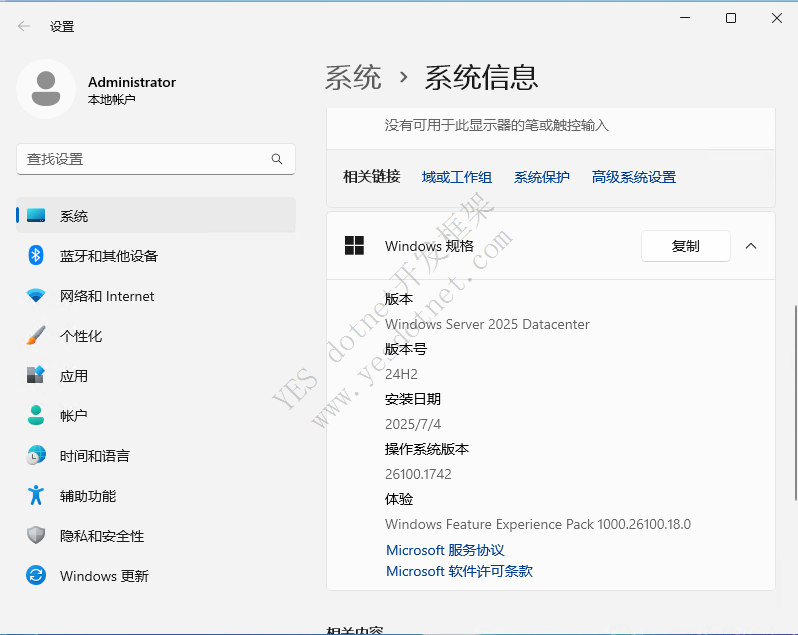Click the 复制 button
The width and height of the screenshot is (798, 635).
pos(686,246)
